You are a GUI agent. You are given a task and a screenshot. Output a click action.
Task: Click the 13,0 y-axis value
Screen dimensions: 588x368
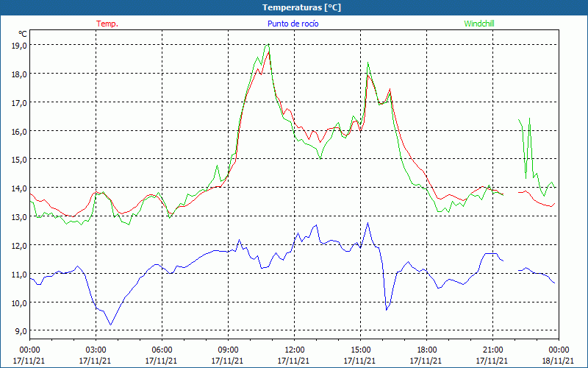(19, 217)
